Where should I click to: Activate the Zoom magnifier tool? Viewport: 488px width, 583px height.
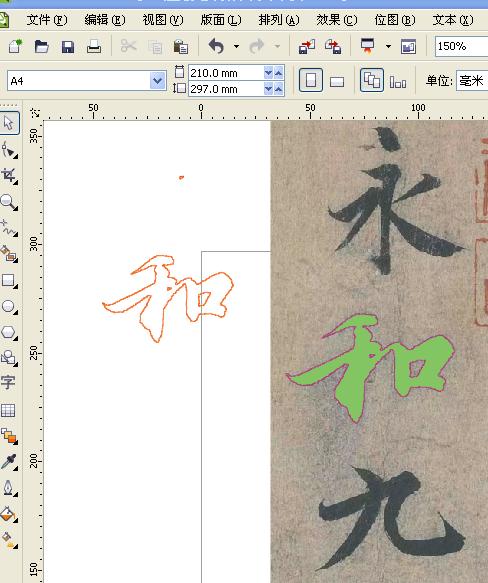tap(9, 202)
